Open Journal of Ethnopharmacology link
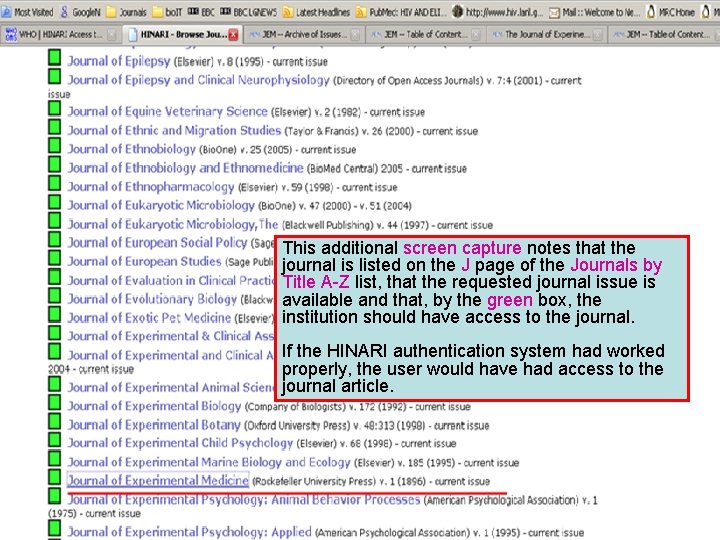 pyautogui.click(x=151, y=187)
